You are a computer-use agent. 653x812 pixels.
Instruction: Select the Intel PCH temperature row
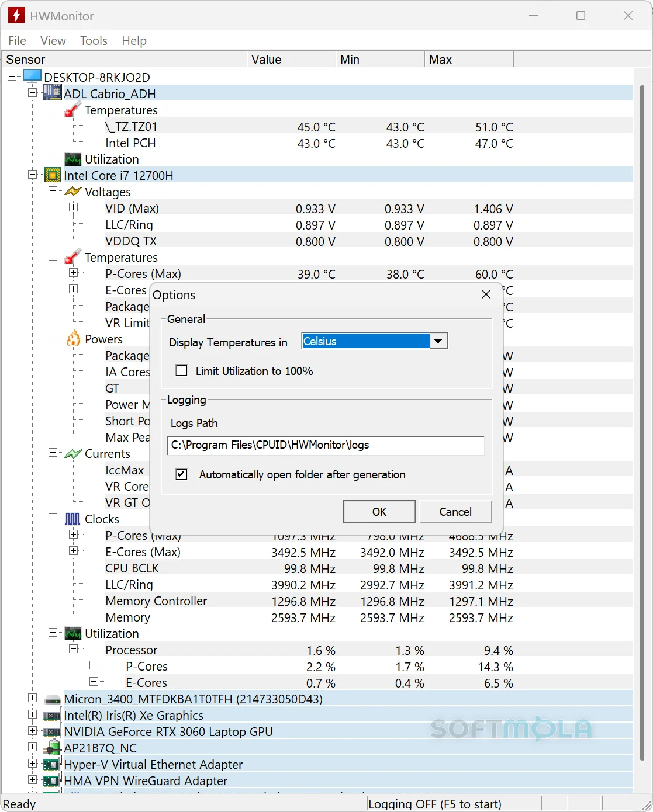click(x=368, y=143)
